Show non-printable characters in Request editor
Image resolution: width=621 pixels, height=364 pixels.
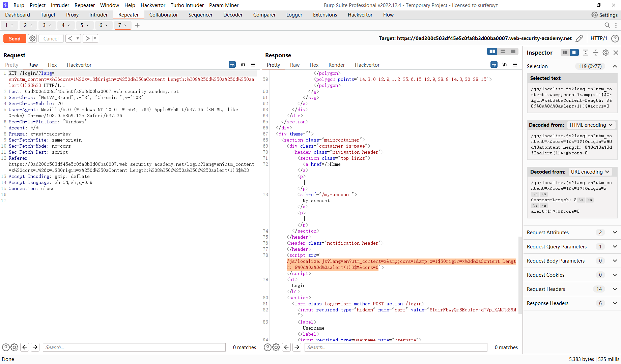point(243,64)
